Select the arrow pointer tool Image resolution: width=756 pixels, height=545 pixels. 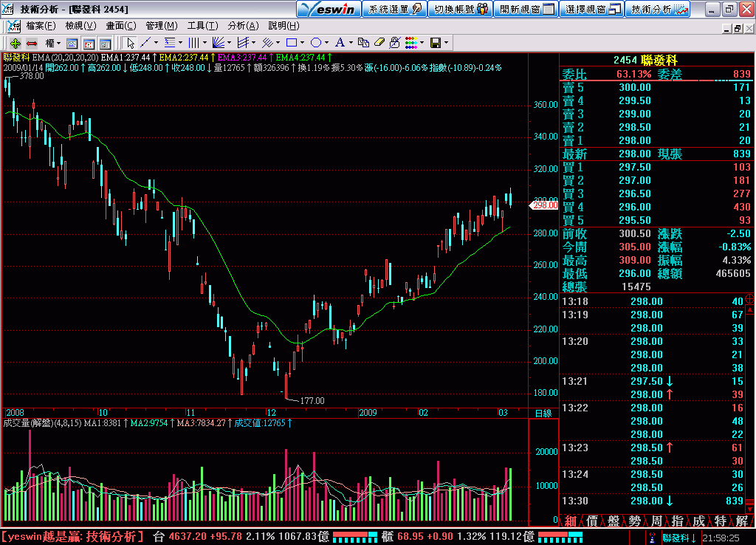(130, 44)
